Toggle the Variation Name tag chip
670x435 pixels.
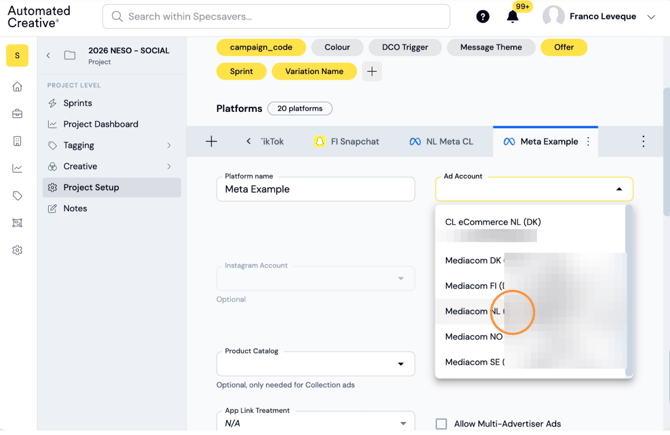tap(314, 71)
